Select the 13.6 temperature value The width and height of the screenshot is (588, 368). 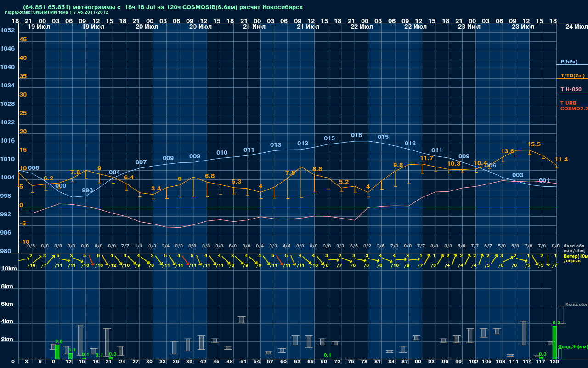pos(508,151)
